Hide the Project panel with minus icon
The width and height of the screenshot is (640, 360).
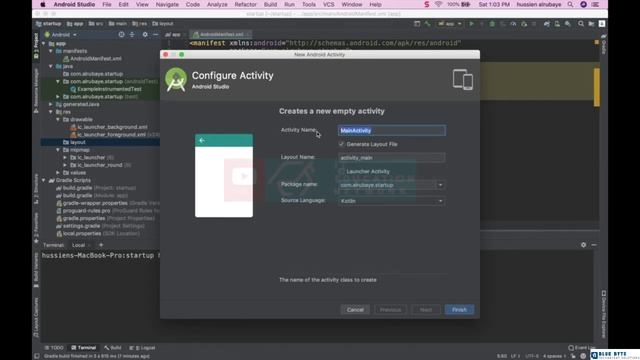[156, 35]
